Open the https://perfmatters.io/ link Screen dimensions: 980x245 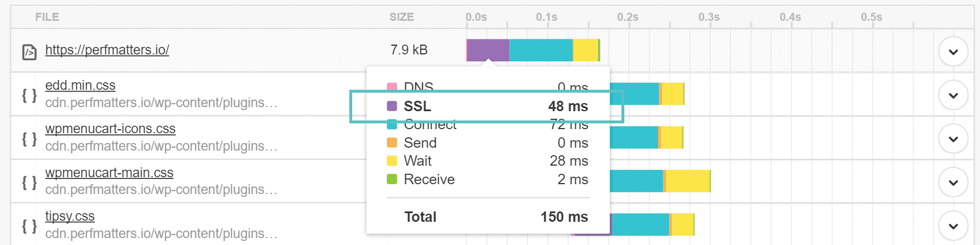pos(107,50)
